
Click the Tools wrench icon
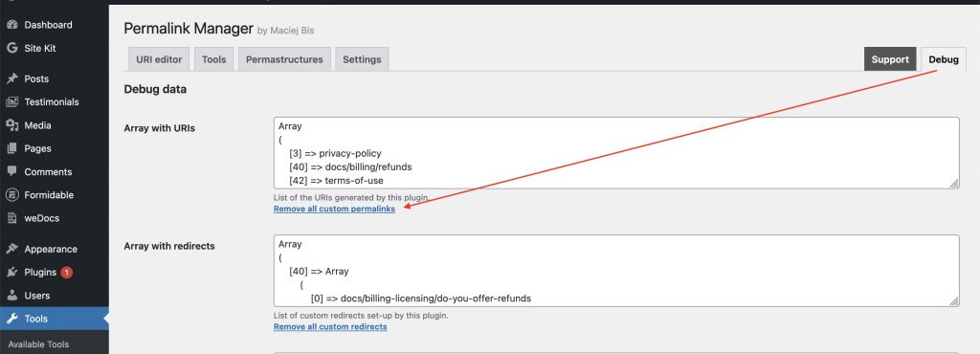pos(11,319)
